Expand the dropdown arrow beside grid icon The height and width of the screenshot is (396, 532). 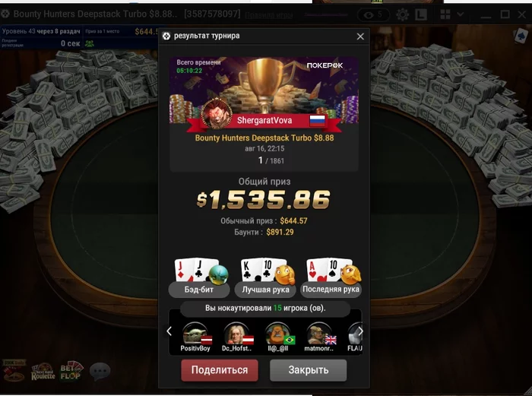(x=461, y=14)
